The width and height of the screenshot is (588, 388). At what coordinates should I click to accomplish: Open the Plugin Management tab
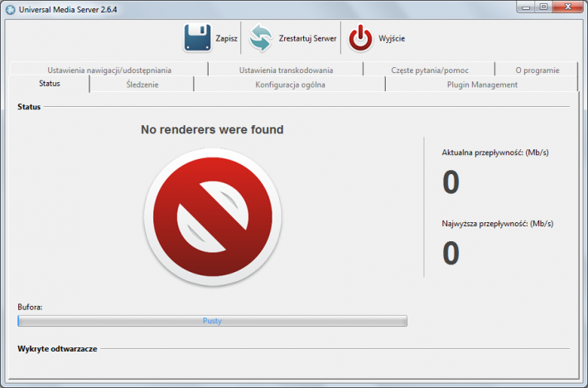pos(482,85)
